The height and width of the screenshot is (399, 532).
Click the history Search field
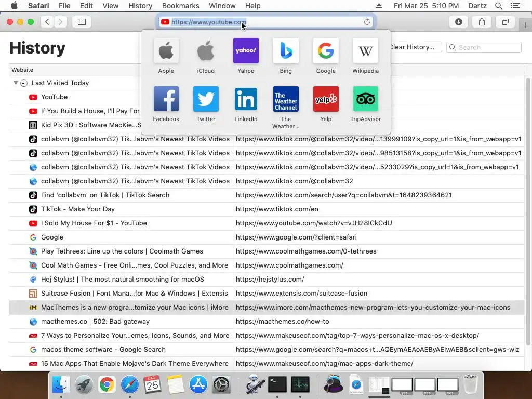pyautogui.click(x=484, y=47)
